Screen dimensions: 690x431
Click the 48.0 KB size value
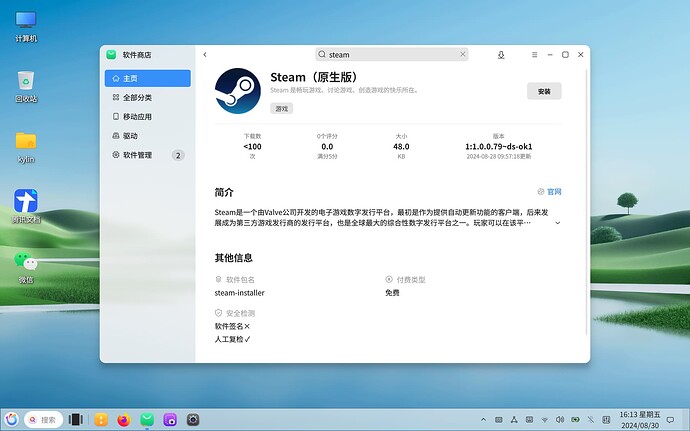401,147
